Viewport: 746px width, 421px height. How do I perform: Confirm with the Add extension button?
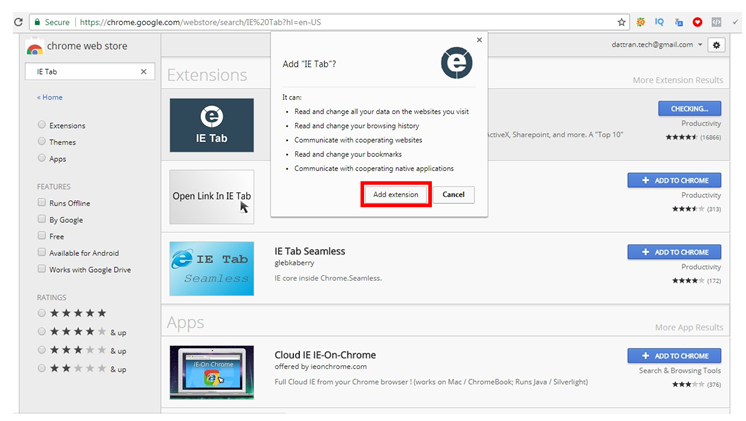tap(395, 194)
